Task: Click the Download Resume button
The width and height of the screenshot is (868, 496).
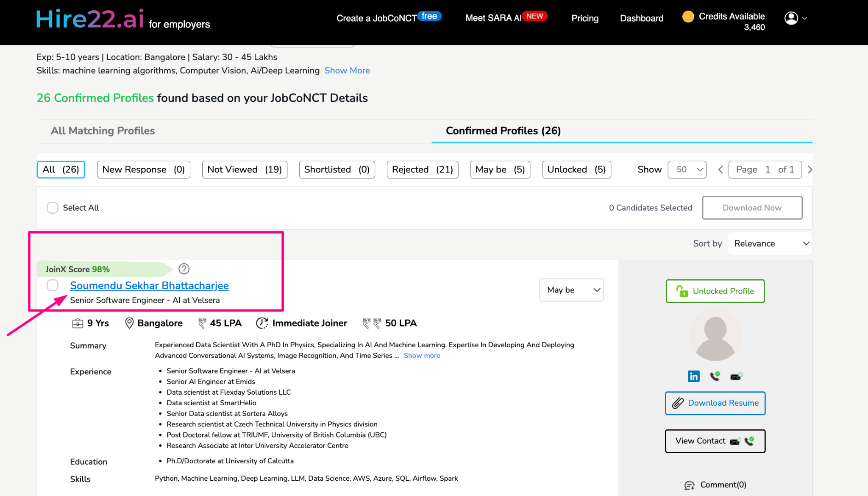Action: click(x=715, y=403)
